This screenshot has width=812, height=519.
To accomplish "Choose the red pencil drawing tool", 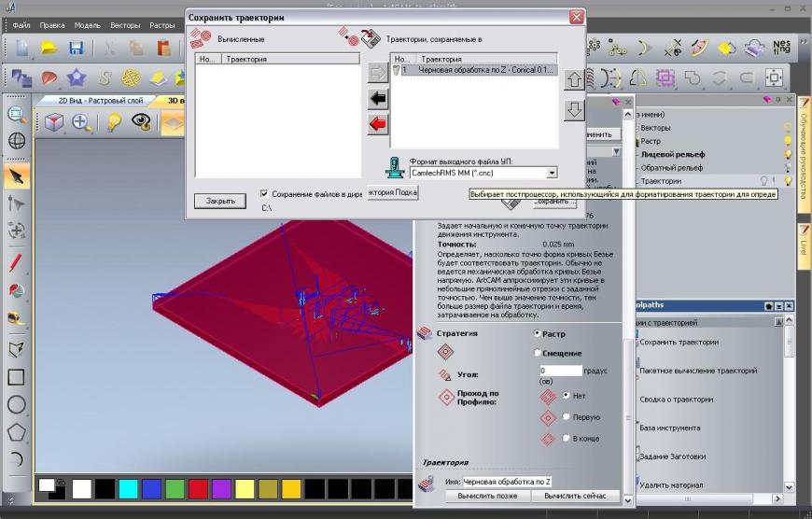I will [16, 263].
